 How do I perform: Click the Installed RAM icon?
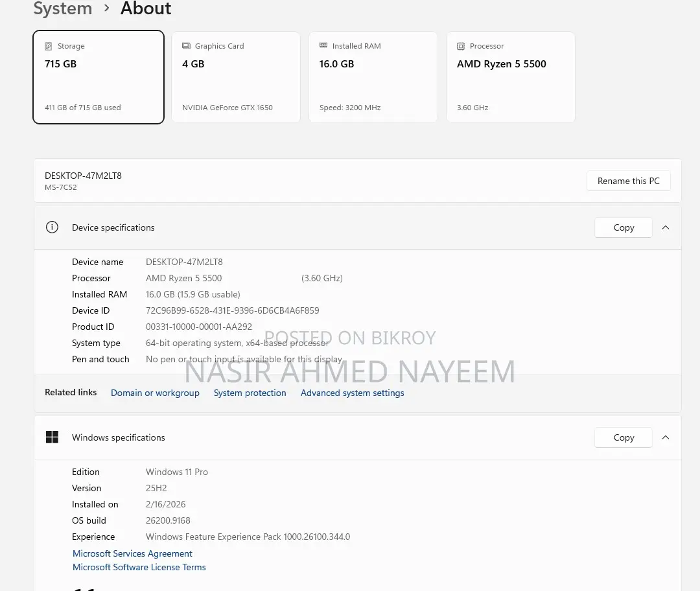(x=323, y=45)
